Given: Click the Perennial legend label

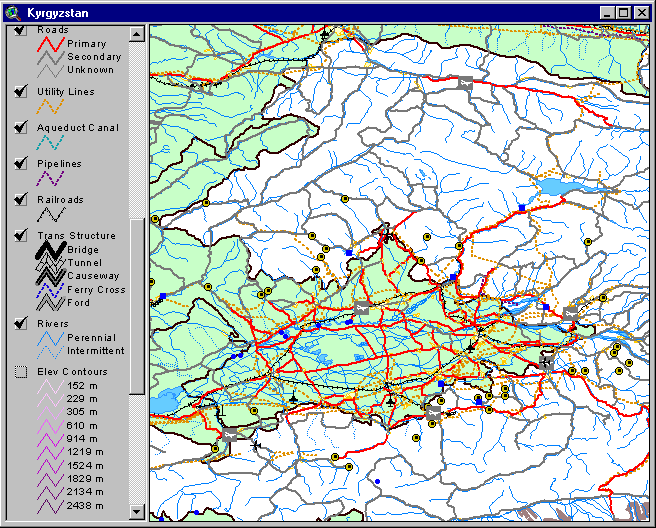Looking at the screenshot, I should 91,338.
